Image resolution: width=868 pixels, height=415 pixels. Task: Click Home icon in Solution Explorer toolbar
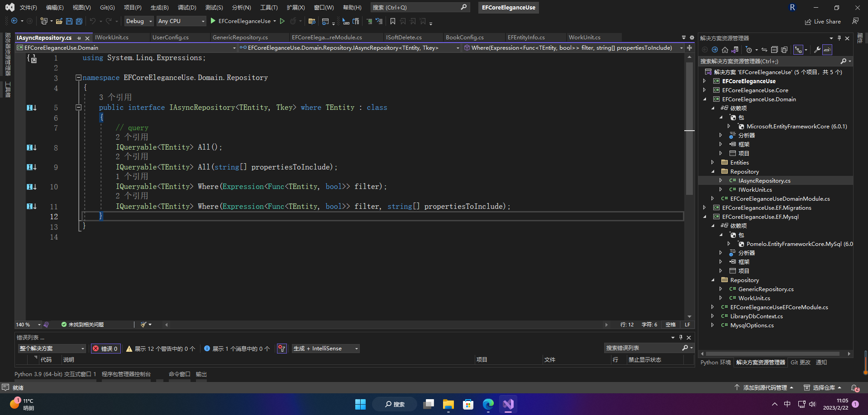tap(725, 50)
